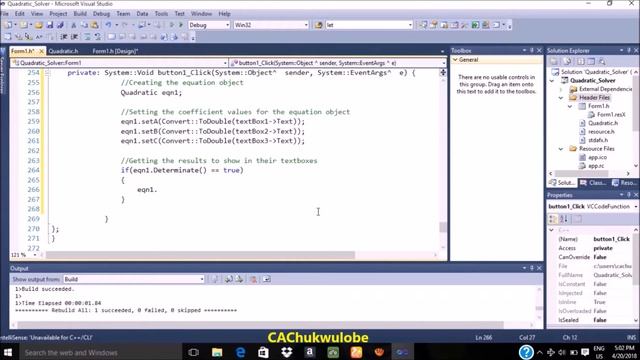Open the Dropbox taskbar icon
The height and width of the screenshot is (360, 640).
tap(287, 352)
